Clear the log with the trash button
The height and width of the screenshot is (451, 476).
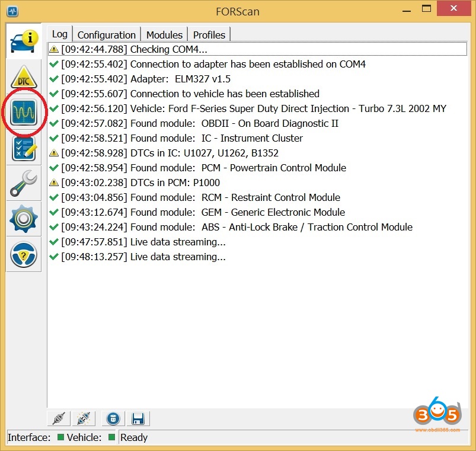[113, 419]
